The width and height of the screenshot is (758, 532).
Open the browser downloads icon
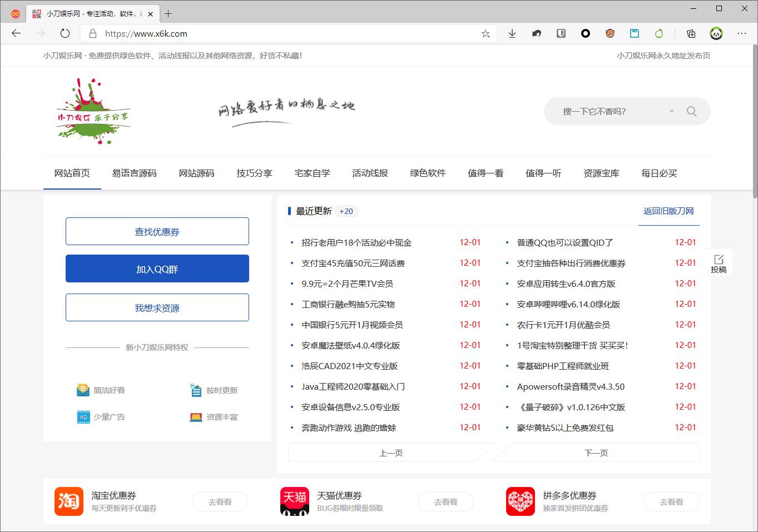(512, 34)
